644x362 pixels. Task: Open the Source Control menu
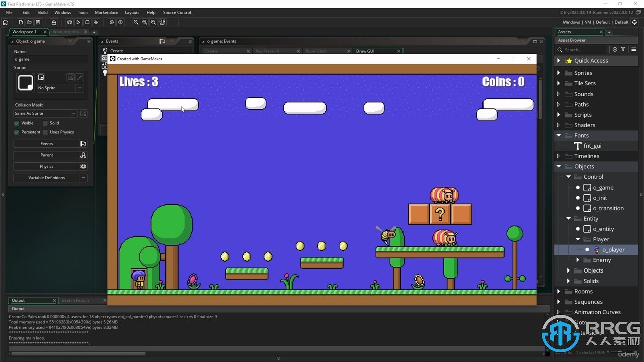[177, 12]
